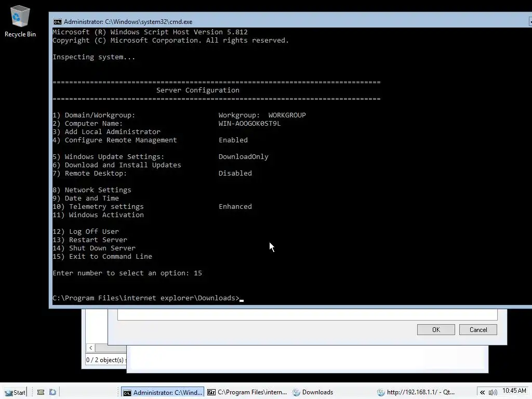Click the first quick launch icon beside Start
The width and height of the screenshot is (532, 399).
[x=41, y=392]
